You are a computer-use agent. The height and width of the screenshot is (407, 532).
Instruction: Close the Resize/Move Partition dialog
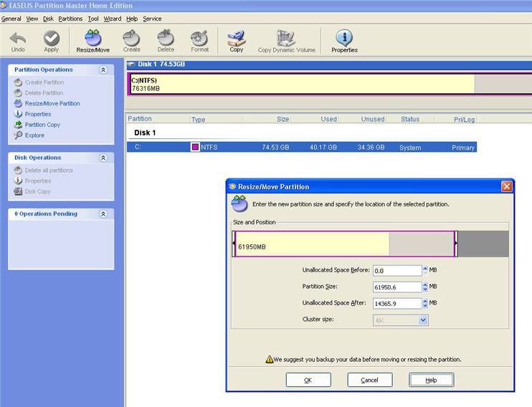coord(507,186)
